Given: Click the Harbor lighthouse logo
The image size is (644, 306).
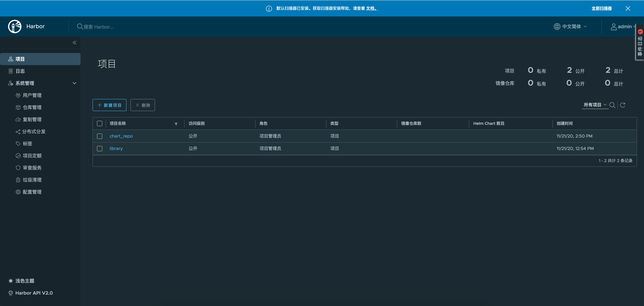Looking at the screenshot, I should tap(15, 27).
